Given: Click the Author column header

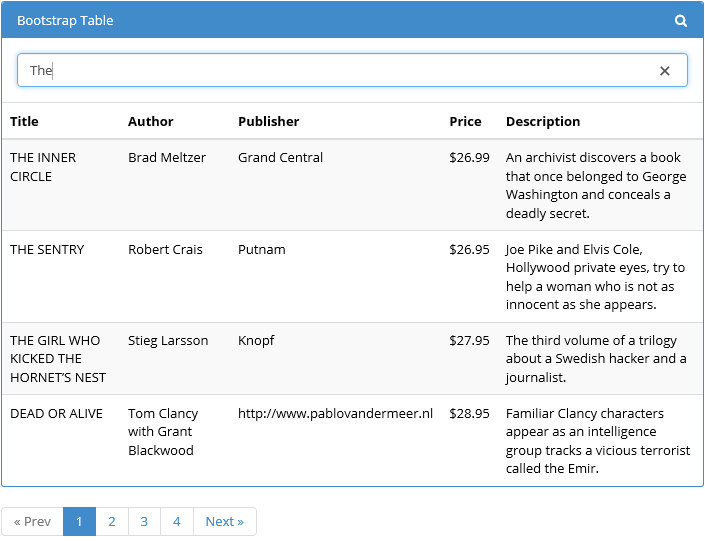Looking at the screenshot, I should click(x=151, y=121).
